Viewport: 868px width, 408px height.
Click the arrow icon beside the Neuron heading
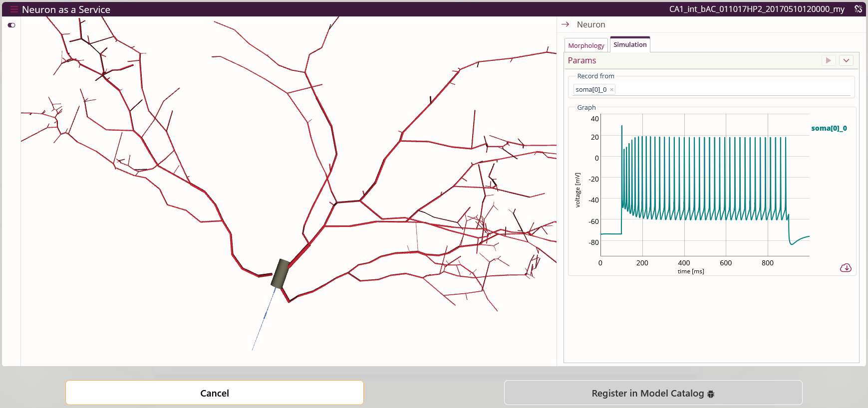pos(566,24)
